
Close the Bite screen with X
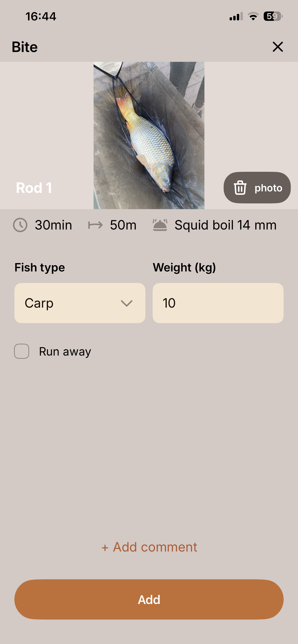pyautogui.click(x=277, y=47)
